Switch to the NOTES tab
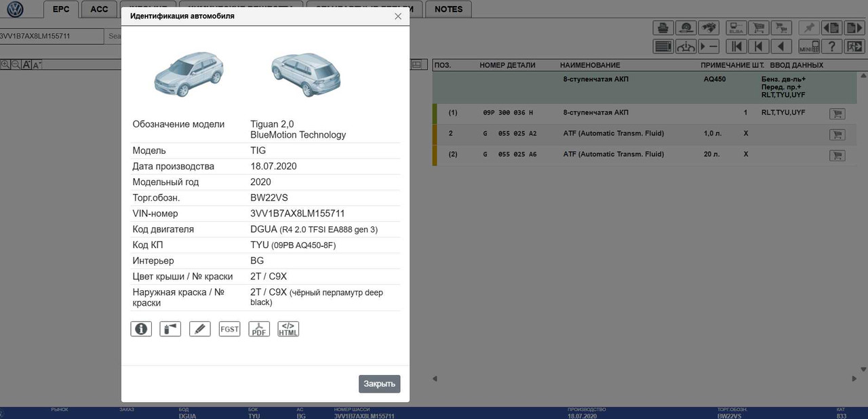Viewport: 868px width, 419px height. (448, 9)
